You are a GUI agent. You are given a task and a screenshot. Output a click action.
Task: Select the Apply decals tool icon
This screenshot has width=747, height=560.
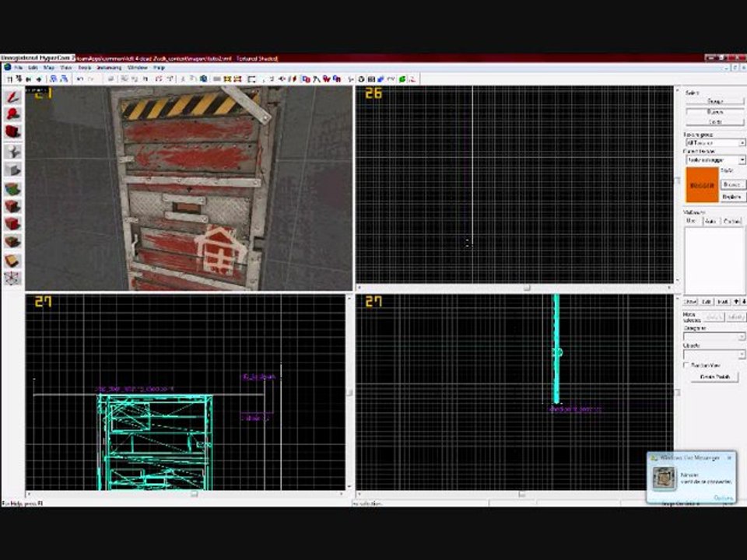[x=13, y=224]
